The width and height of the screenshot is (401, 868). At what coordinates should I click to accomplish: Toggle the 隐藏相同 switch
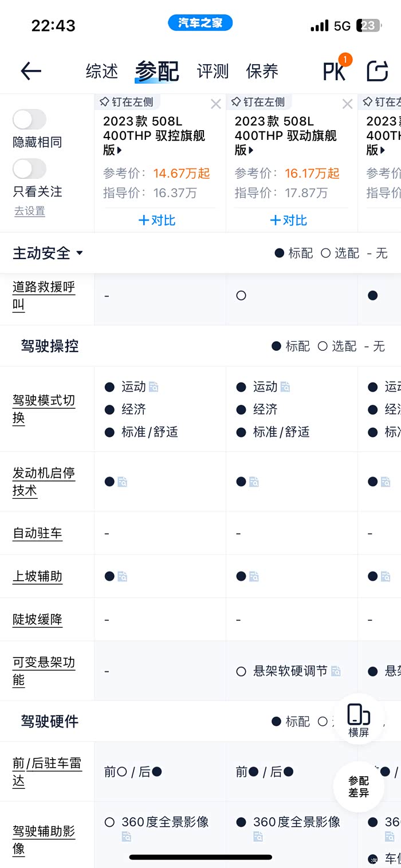(29, 120)
